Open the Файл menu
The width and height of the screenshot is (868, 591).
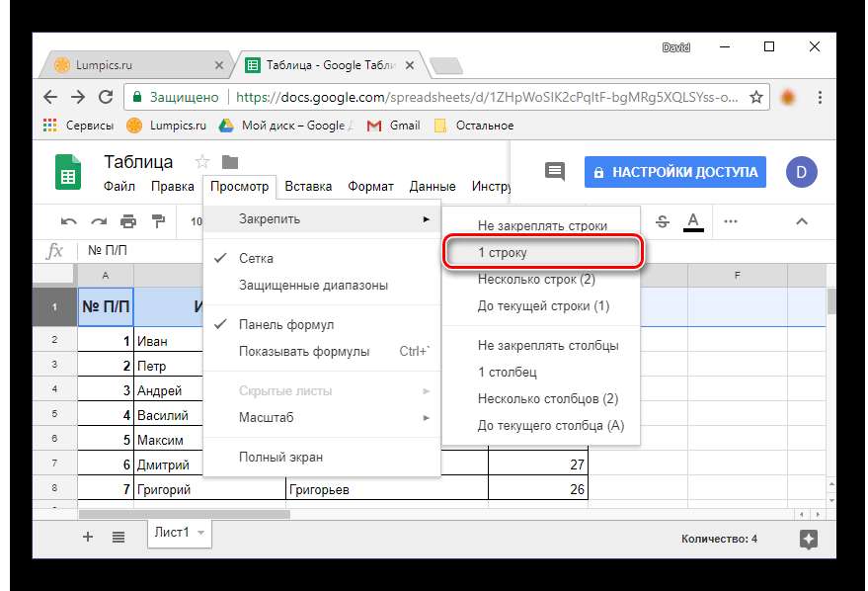click(119, 187)
